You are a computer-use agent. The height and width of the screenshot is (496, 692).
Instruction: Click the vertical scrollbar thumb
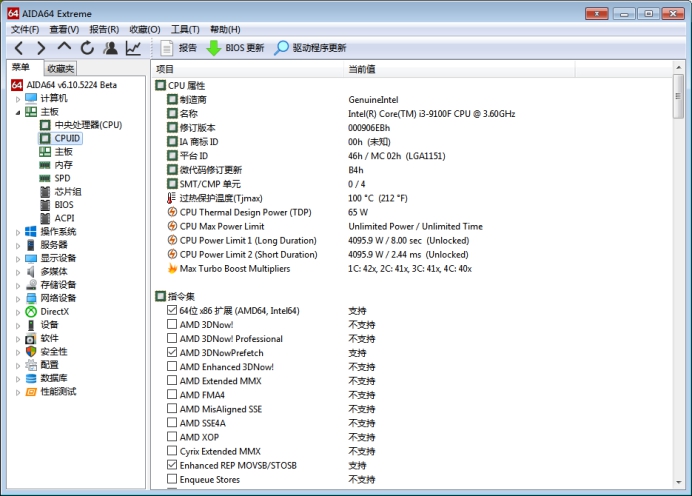pos(678,96)
